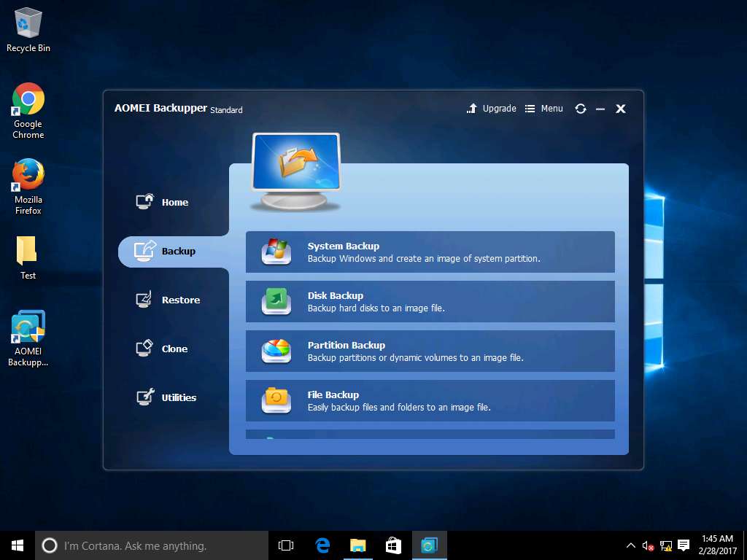This screenshot has width=747, height=560.
Task: Launch Microsoft Edge from taskbar
Action: tap(322, 545)
